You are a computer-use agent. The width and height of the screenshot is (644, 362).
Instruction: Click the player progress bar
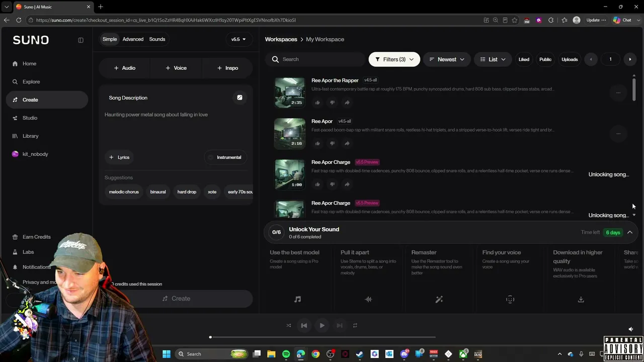coord(323,337)
